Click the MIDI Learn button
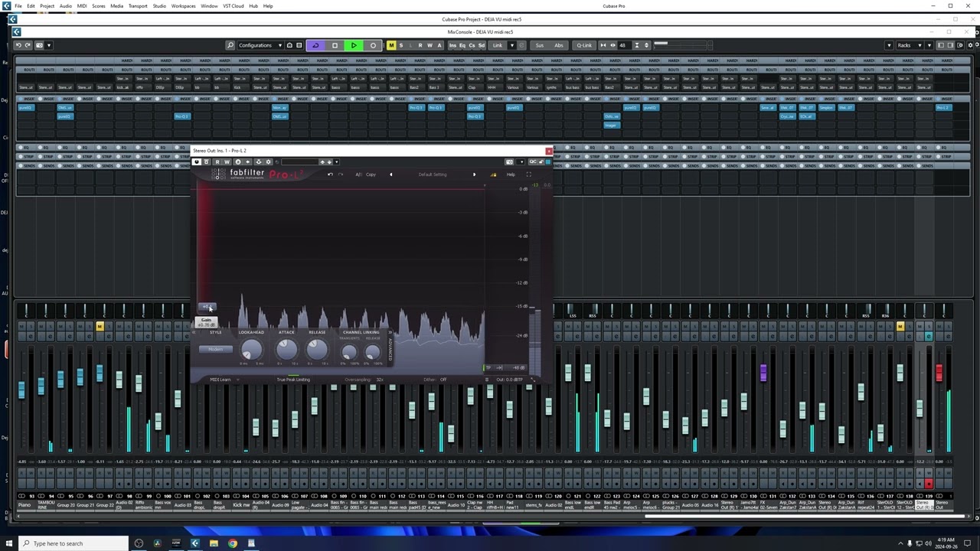The height and width of the screenshot is (551, 980). 220,380
